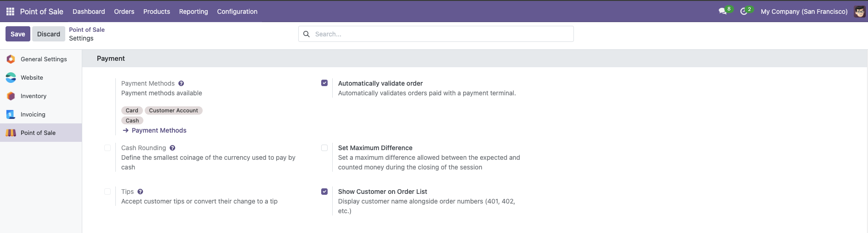Click the Inventory sidebar icon
Screen dimensions: 868x233
tap(11, 96)
